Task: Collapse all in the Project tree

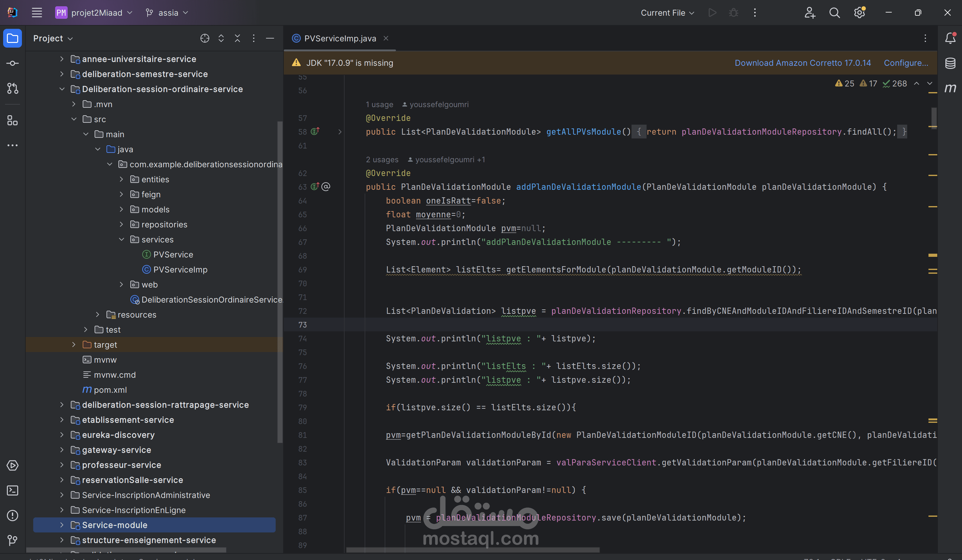Action: (237, 38)
